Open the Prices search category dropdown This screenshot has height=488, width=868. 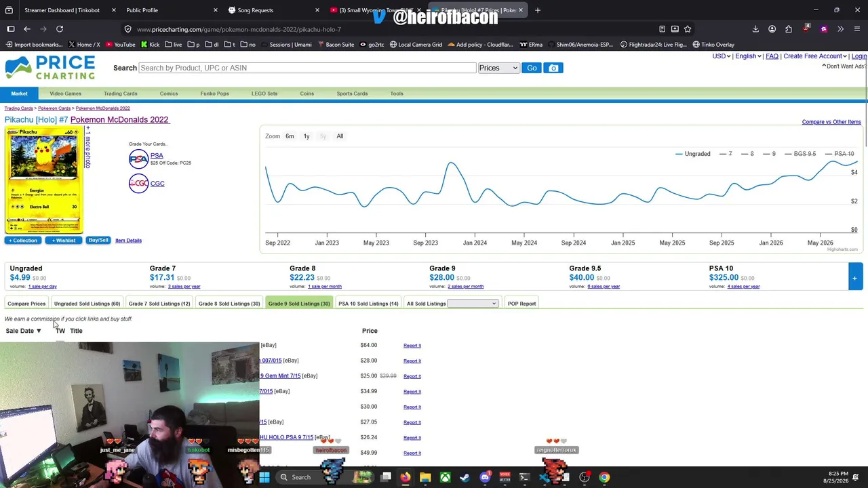pyautogui.click(x=498, y=68)
